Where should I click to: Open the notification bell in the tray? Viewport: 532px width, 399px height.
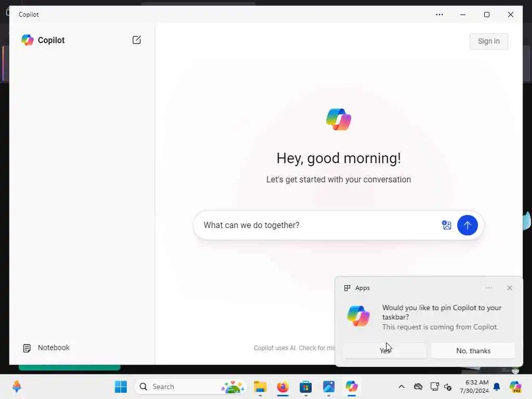pyautogui.click(x=497, y=387)
